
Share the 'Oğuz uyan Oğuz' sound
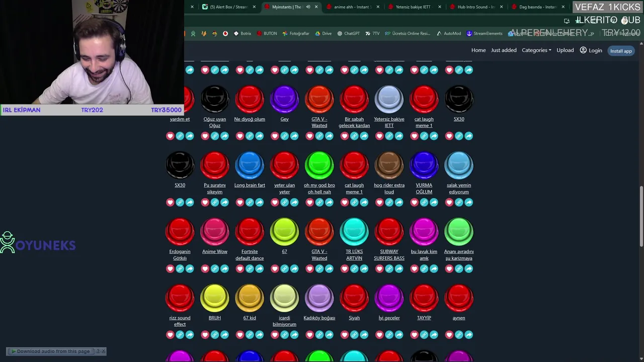(x=224, y=136)
